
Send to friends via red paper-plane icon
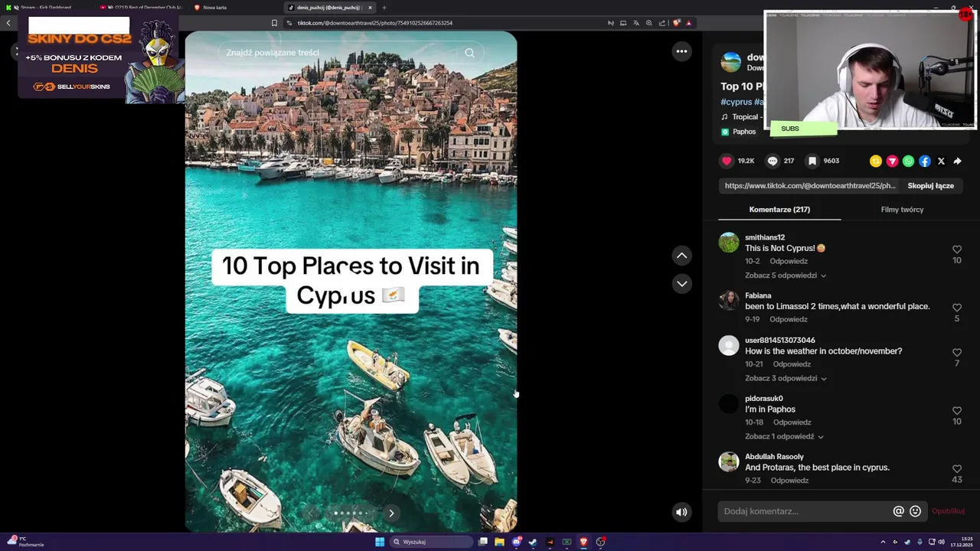pyautogui.click(x=892, y=161)
